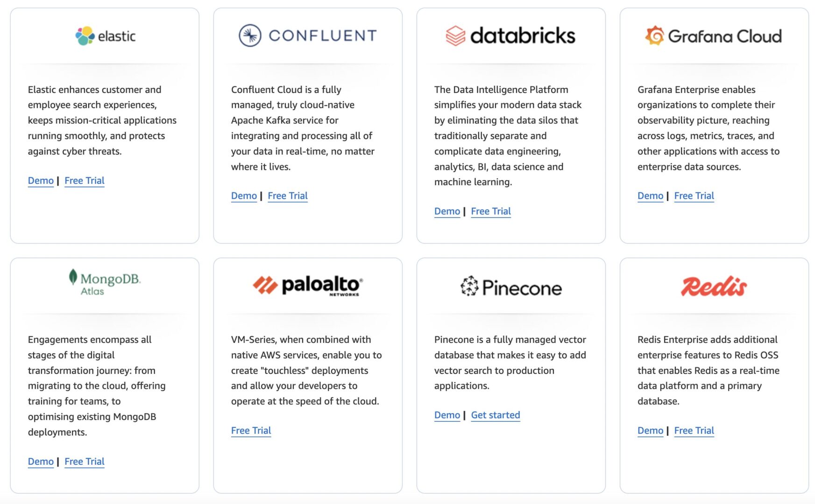Start the Confluent Free Trial
815x504 pixels.
pos(288,196)
